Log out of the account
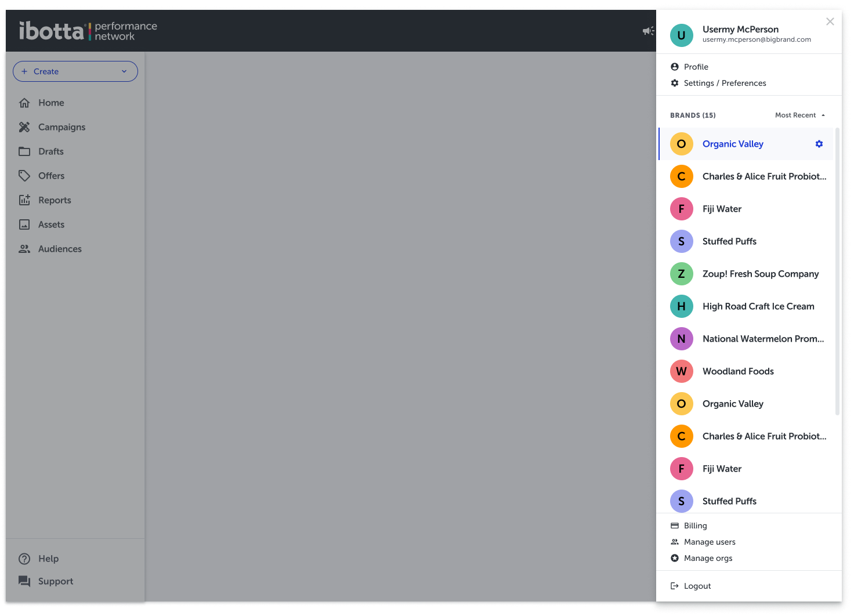 [697, 586]
